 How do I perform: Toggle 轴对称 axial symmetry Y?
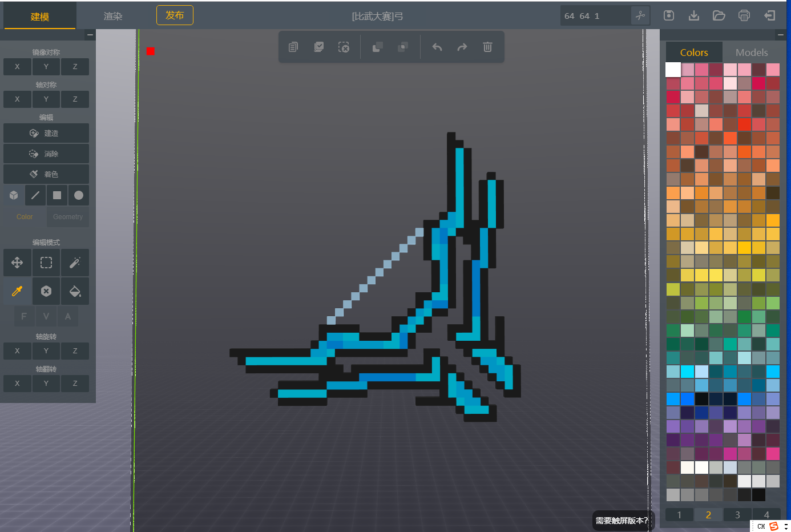[46, 99]
